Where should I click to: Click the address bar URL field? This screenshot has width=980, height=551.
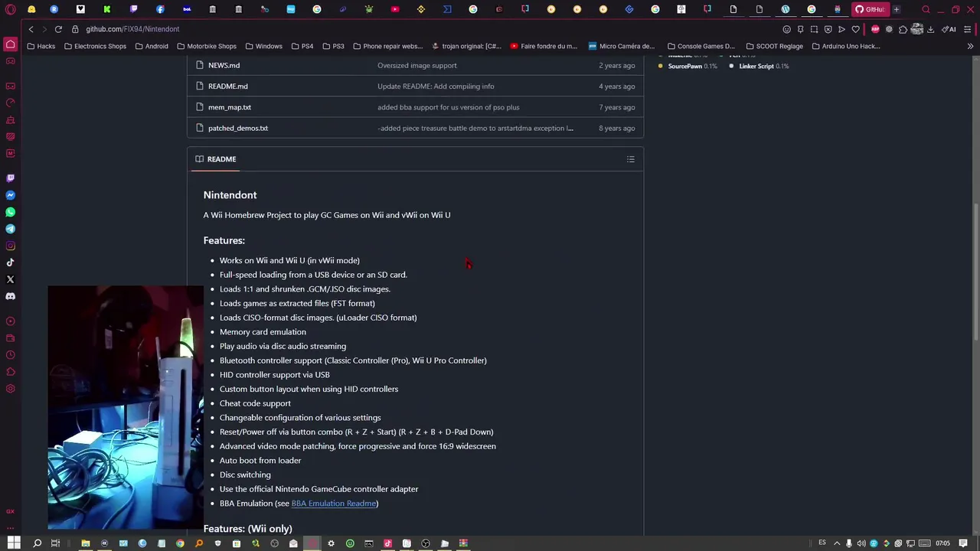click(x=429, y=29)
